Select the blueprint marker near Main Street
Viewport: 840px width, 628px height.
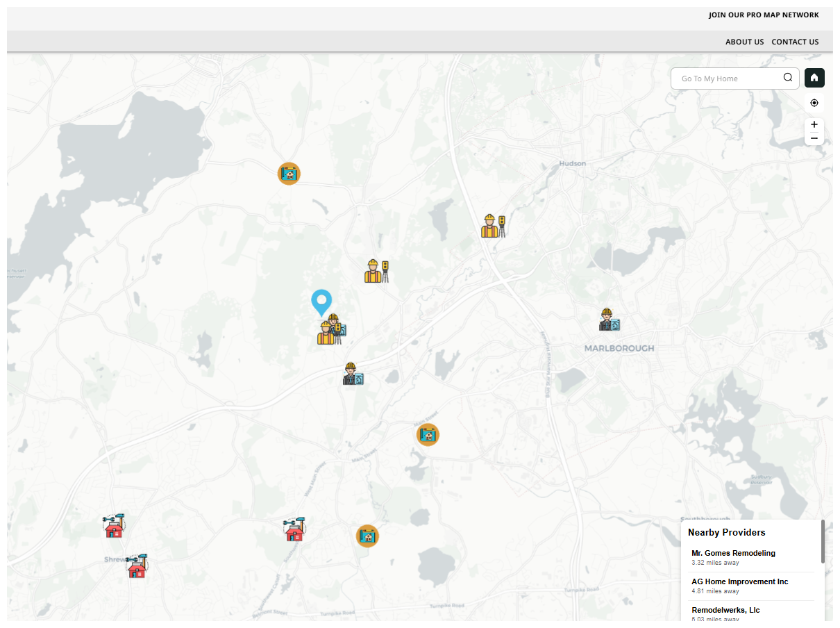tap(428, 435)
